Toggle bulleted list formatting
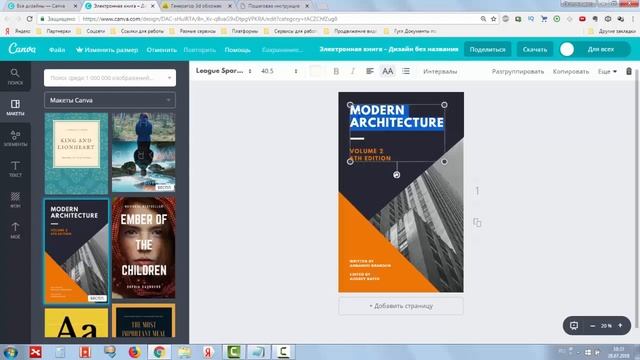The height and width of the screenshot is (360, 640). point(406,71)
